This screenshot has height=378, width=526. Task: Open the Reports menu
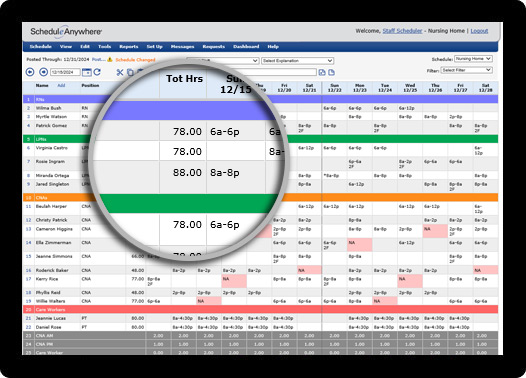129,47
